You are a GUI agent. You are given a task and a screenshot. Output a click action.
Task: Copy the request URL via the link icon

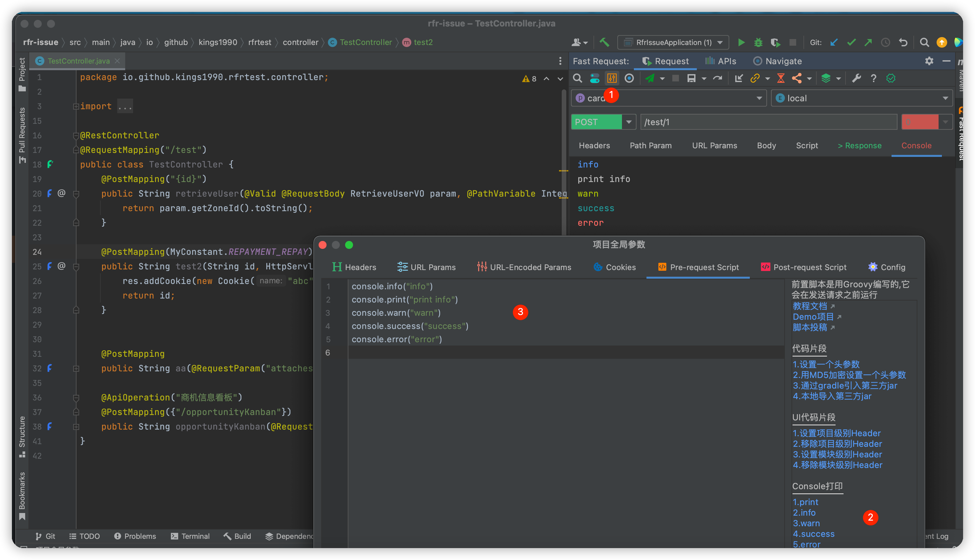756,78
